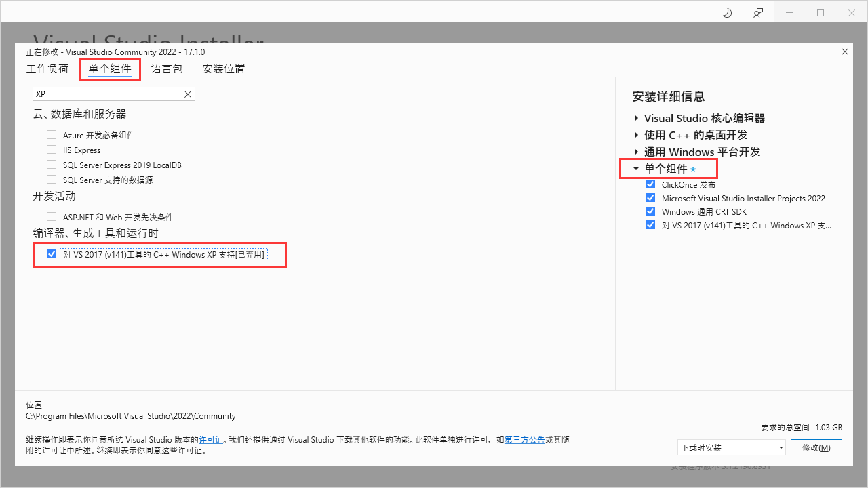Image resolution: width=868 pixels, height=488 pixels.
Task: Collapse the 单个组件 details node
Action: point(636,169)
